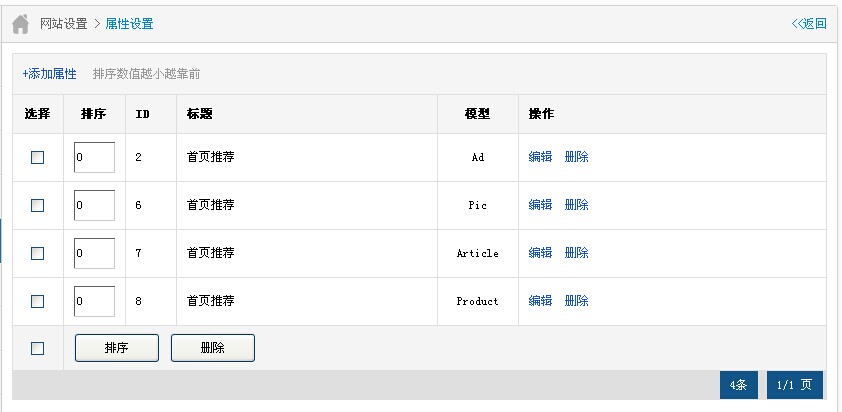Click the home icon in breadcrumb
This screenshot has width=842, height=412.
[x=20, y=24]
